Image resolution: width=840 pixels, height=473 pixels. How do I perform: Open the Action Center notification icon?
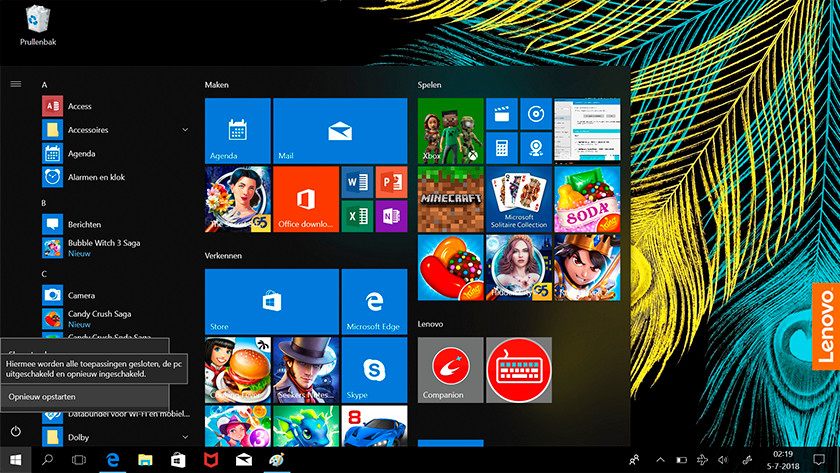tap(819, 460)
